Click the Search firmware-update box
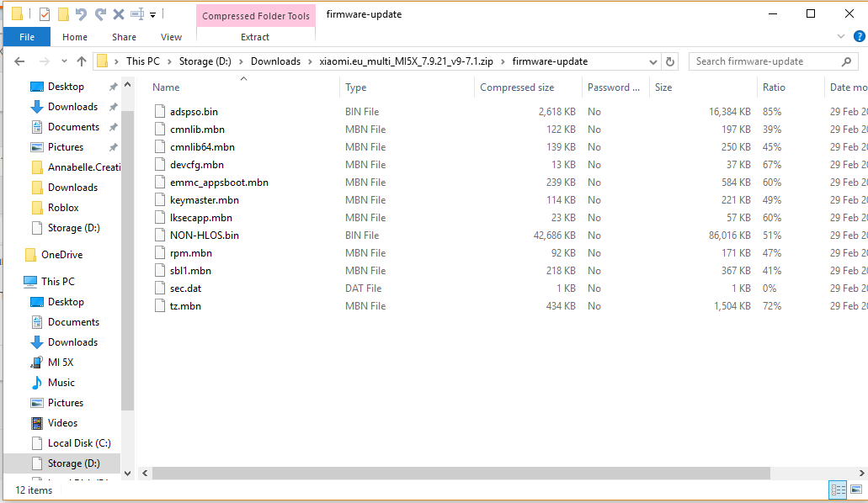This screenshot has height=503, width=868. 764,61
